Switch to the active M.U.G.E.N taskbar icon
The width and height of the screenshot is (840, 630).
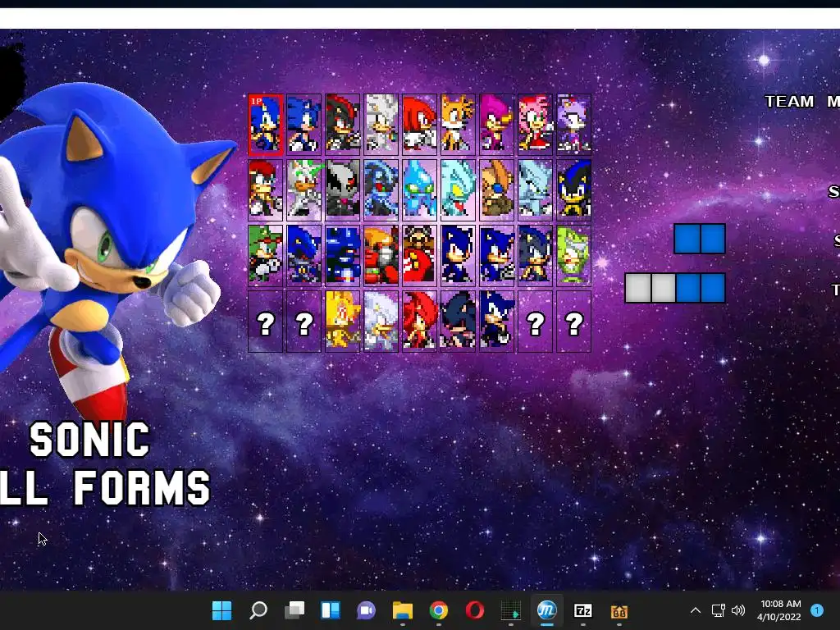pyautogui.click(x=547, y=610)
